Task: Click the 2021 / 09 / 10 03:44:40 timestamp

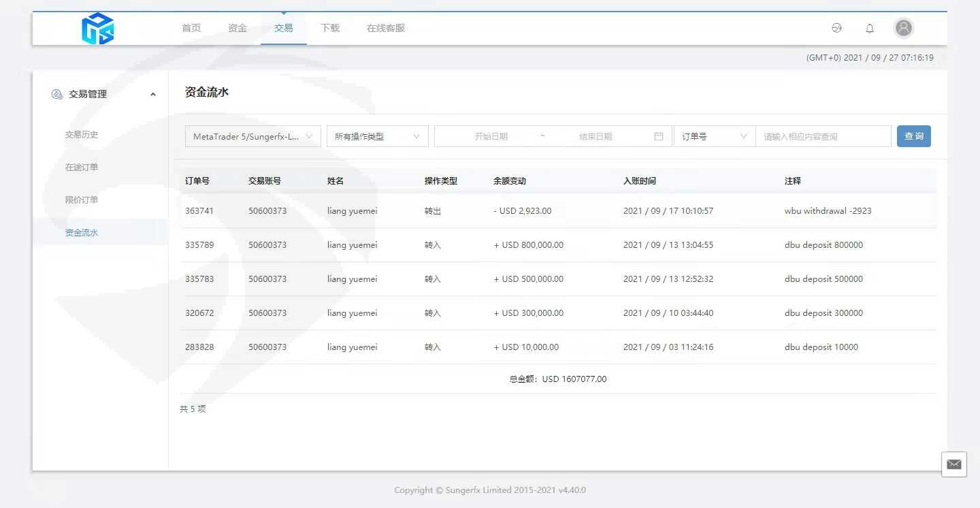Action: point(668,313)
